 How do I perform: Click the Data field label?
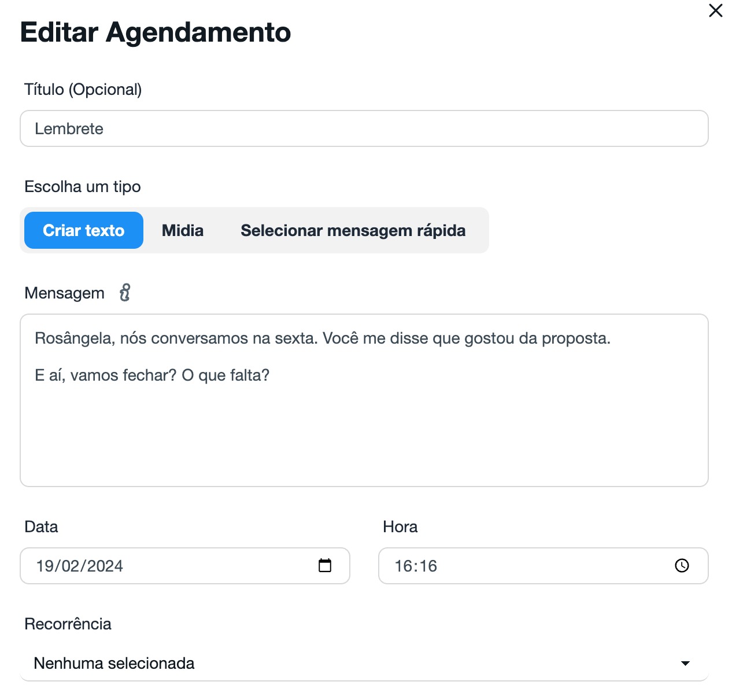click(x=41, y=527)
